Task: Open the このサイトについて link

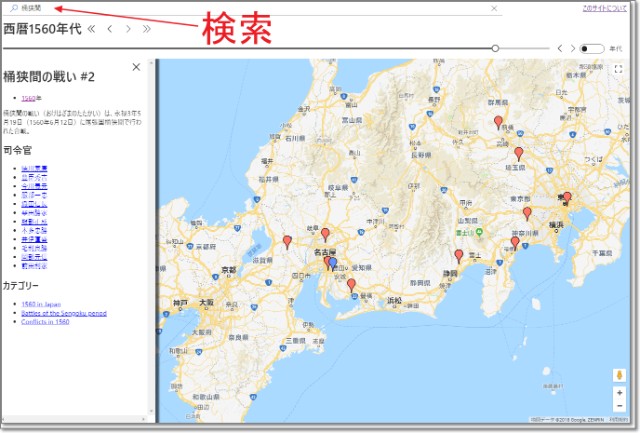Action: pyautogui.click(x=606, y=9)
